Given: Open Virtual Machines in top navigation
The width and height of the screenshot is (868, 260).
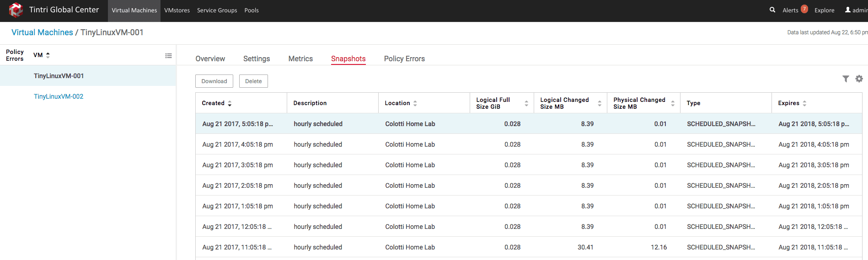Looking at the screenshot, I should [134, 11].
